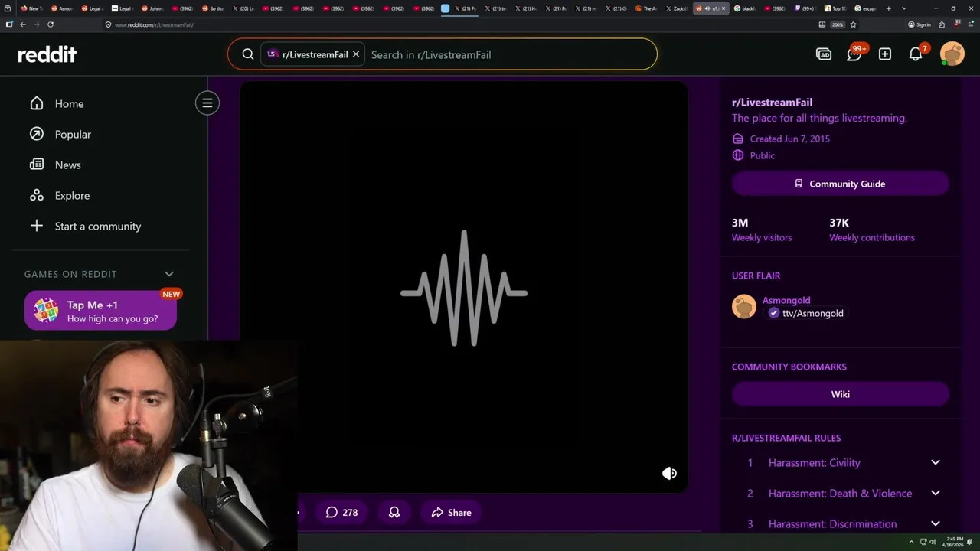This screenshot has width=980, height=551.
Task: Reload the page
Action: (x=51, y=24)
